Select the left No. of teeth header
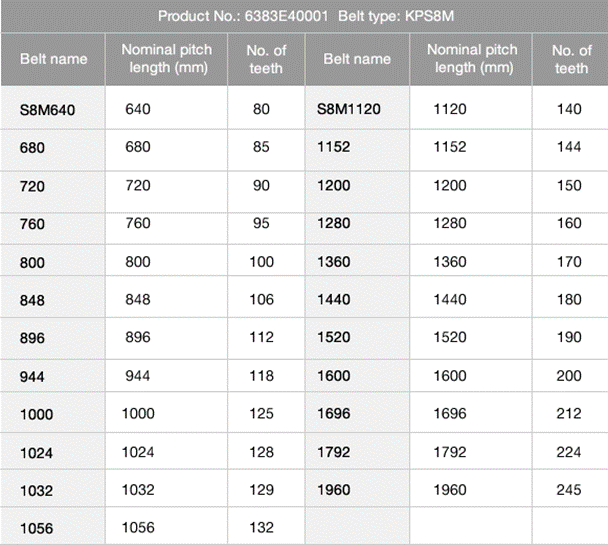The height and width of the screenshot is (545, 608). point(266,59)
